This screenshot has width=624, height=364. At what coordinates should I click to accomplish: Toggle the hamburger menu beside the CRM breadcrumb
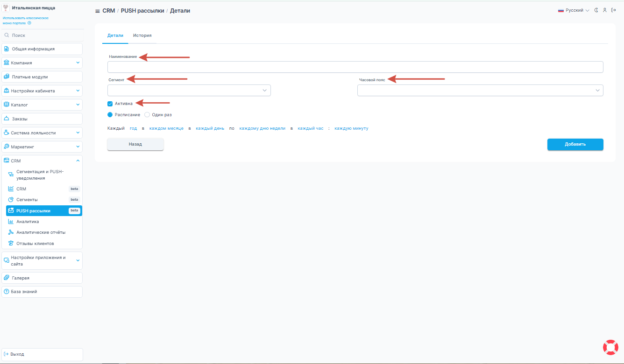pos(97,11)
